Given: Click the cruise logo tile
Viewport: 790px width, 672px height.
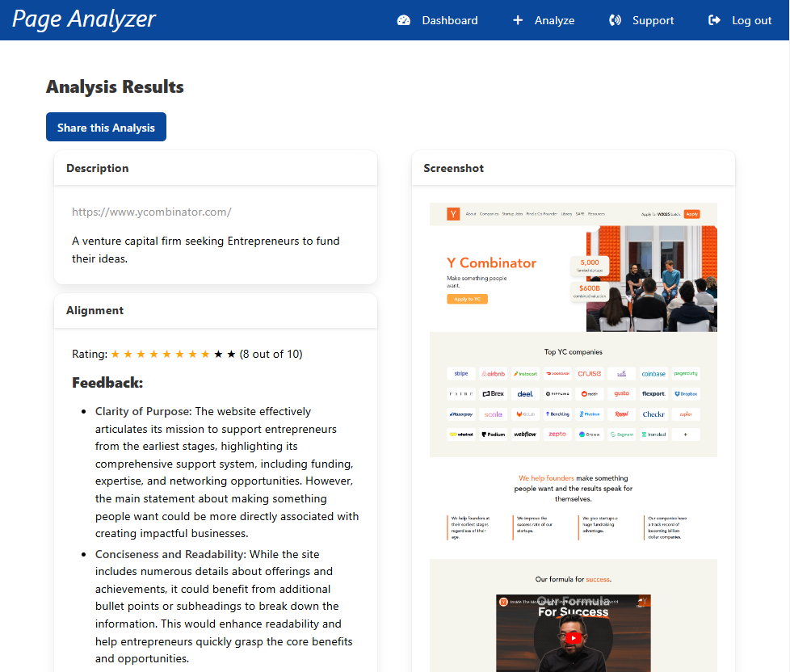Looking at the screenshot, I should pyautogui.click(x=590, y=374).
